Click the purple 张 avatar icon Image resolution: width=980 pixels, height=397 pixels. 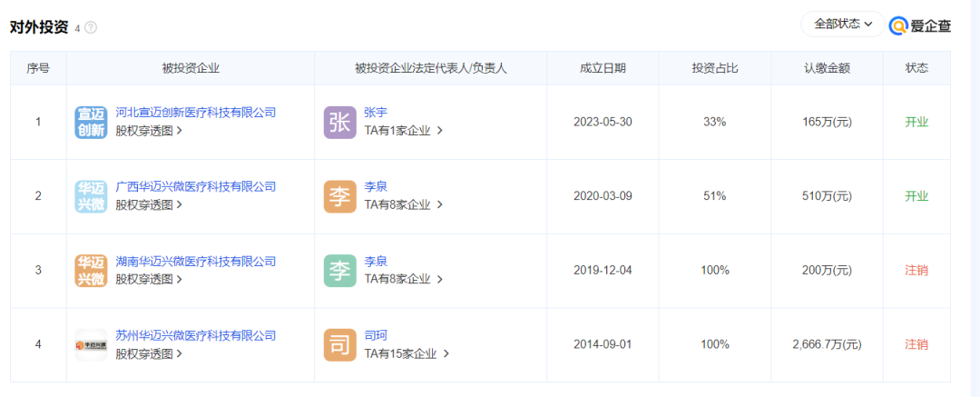[340, 122]
